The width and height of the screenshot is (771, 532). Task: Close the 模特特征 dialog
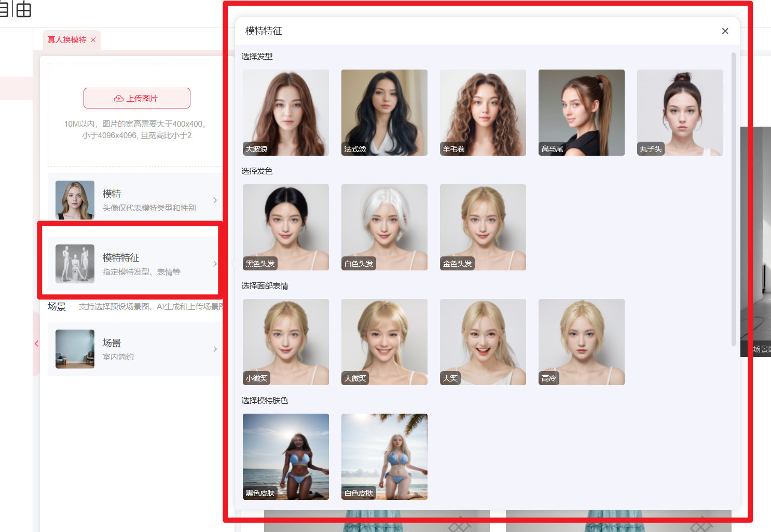[x=725, y=31]
